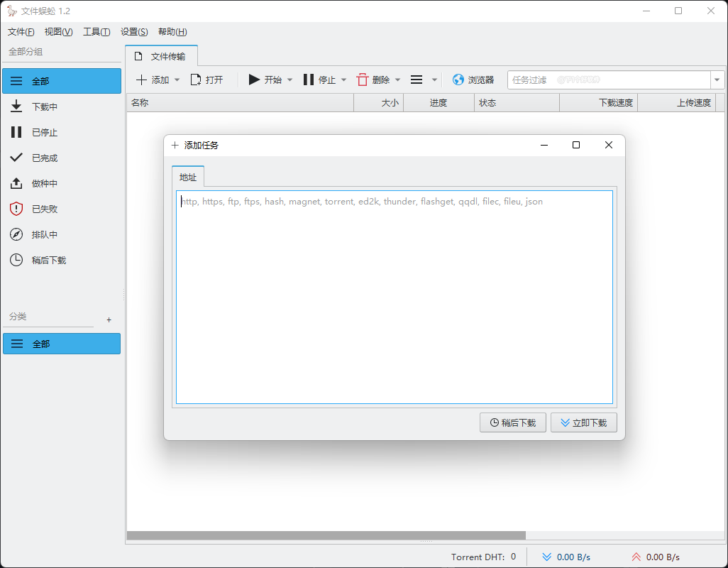Image resolution: width=728 pixels, height=568 pixels.
Task: Click the red trash Delete icon
Action: click(x=362, y=80)
